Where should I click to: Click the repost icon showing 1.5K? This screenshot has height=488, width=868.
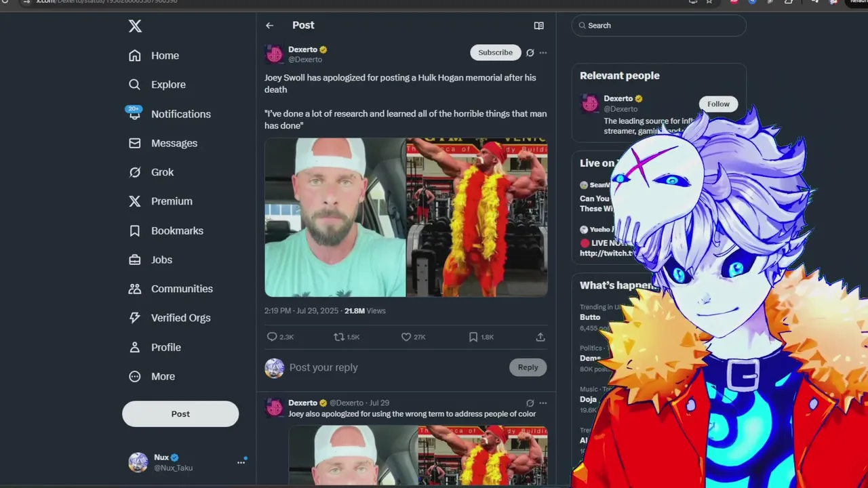pyautogui.click(x=338, y=337)
